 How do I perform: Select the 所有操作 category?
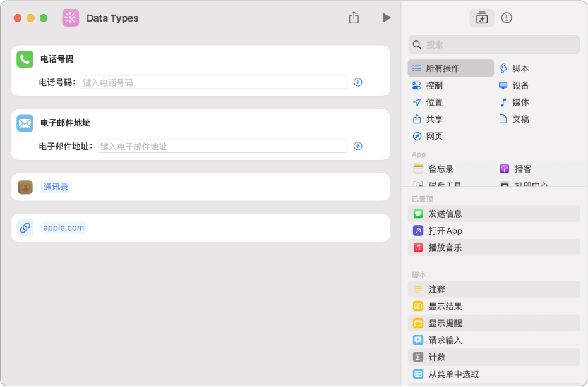pos(451,68)
